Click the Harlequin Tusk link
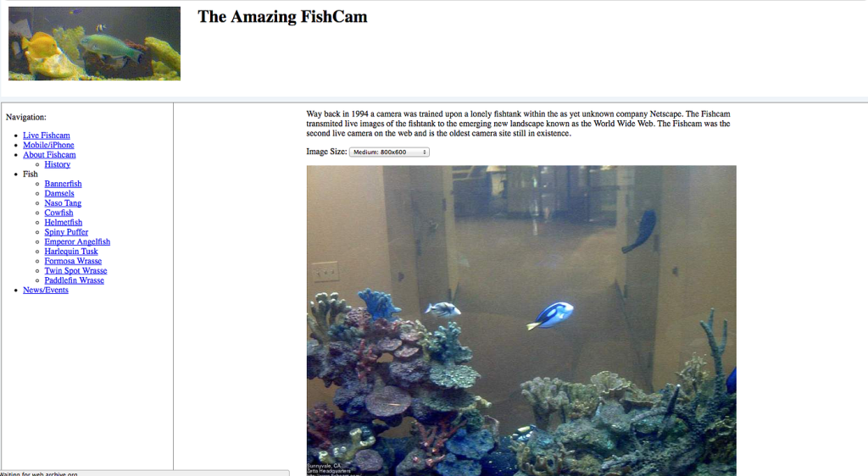The width and height of the screenshot is (868, 476). click(x=71, y=252)
